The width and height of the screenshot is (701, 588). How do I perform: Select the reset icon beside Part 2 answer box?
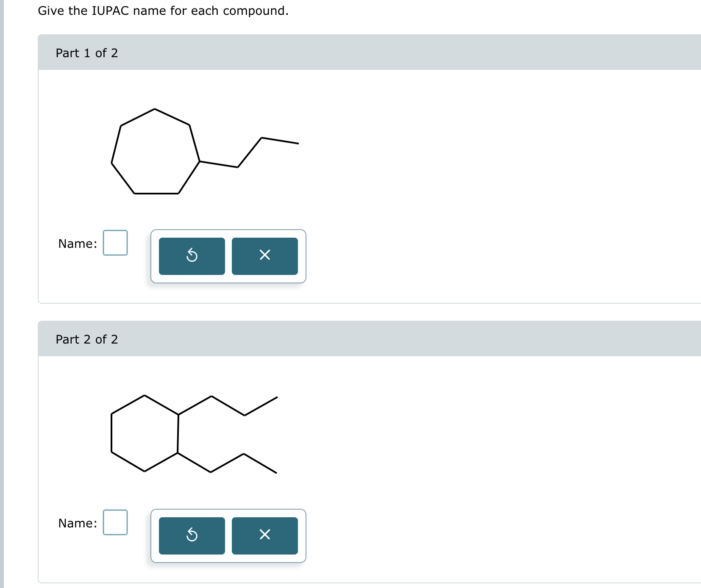click(191, 535)
